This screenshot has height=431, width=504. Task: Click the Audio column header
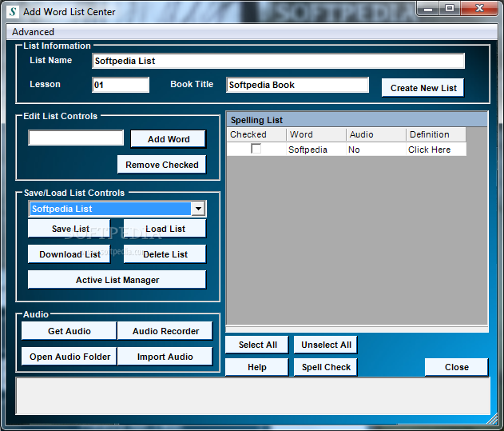coord(375,134)
